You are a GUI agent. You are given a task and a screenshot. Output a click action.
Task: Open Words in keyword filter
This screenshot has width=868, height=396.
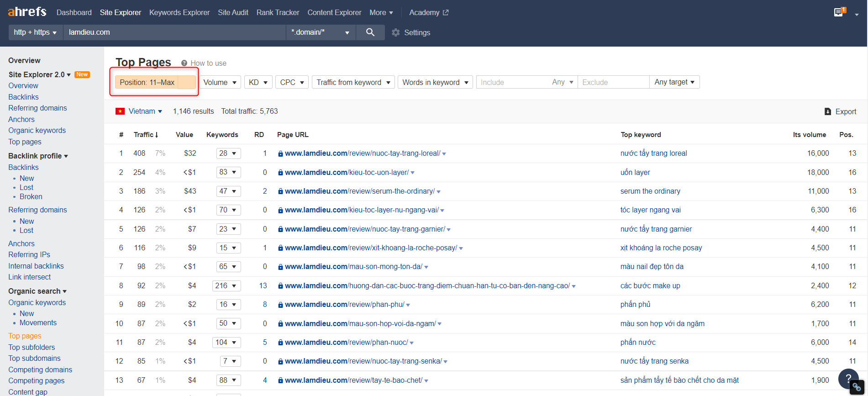pos(435,82)
